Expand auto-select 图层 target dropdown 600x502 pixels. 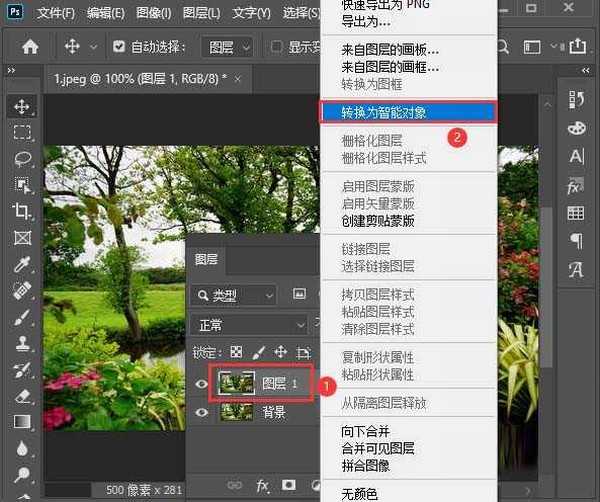[x=227, y=47]
